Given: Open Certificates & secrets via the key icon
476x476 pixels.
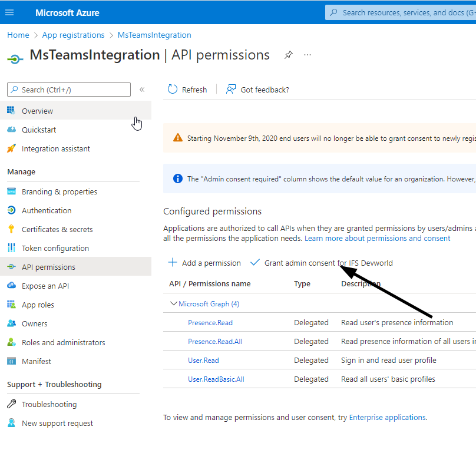Looking at the screenshot, I should point(12,229).
